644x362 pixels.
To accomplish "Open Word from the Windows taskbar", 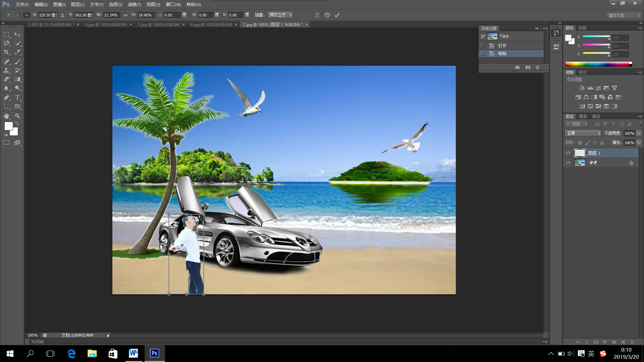I will click(x=133, y=353).
